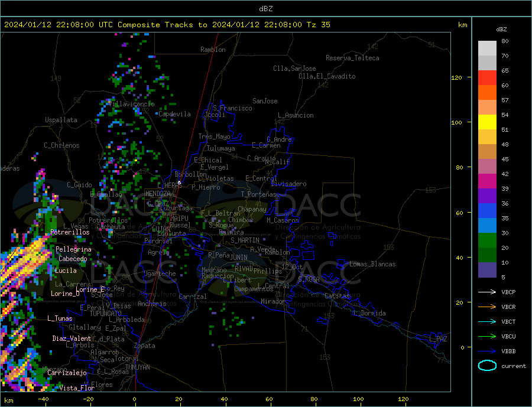532x407 pixels.
Task: Click the 'Mirador' label
Action: (273, 301)
